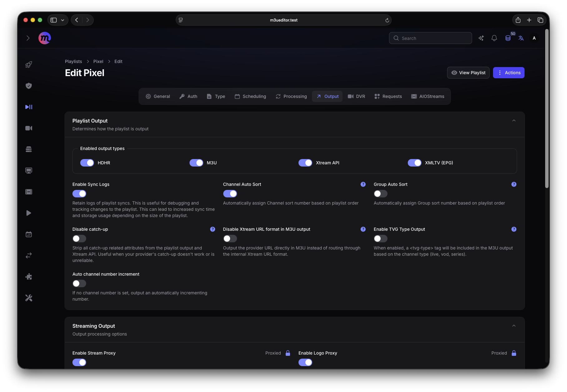Switch to the General tab
This screenshot has width=567, height=392.
coord(158,96)
